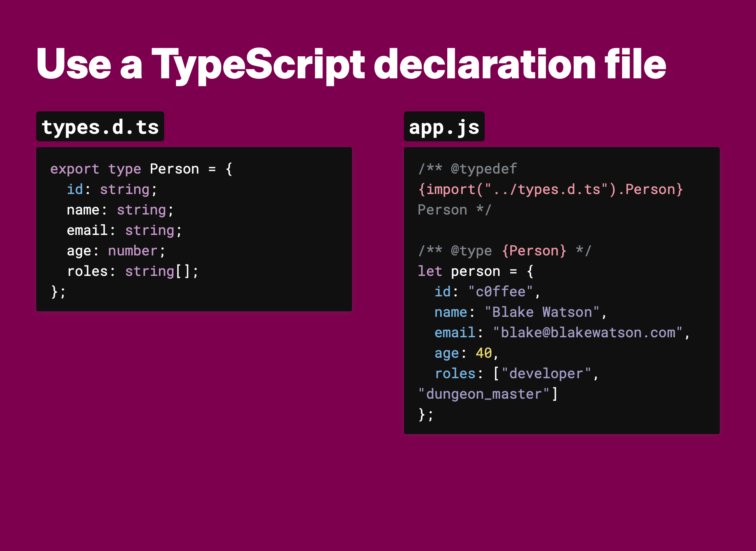Click the word export in the code
Viewport: 756px width, 551px height.
click(74, 169)
